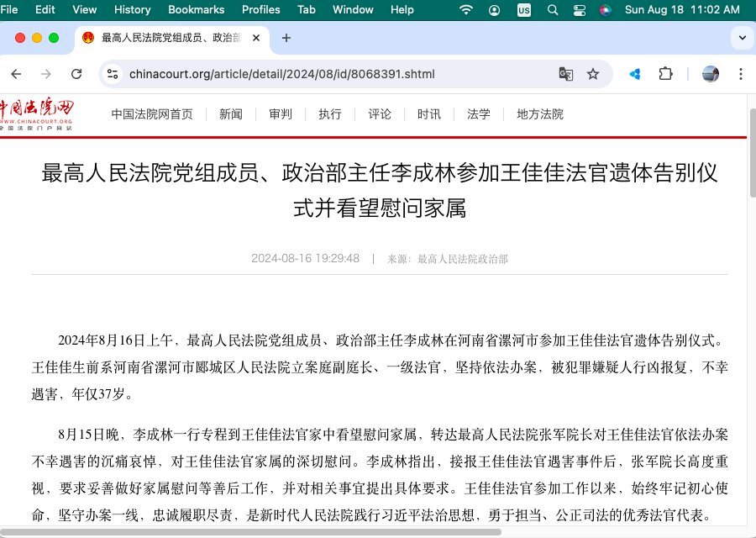
Task: Click the site information icon beside URL
Action: click(113, 74)
